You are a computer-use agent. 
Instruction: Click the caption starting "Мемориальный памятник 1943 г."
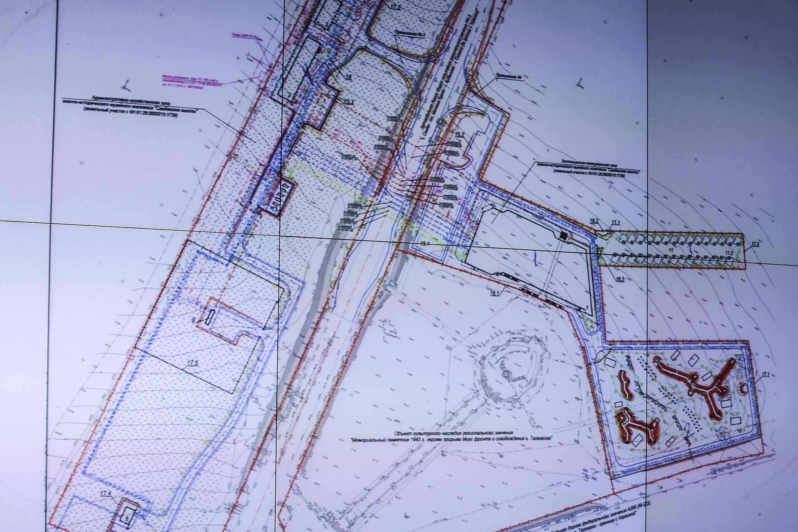452,439
